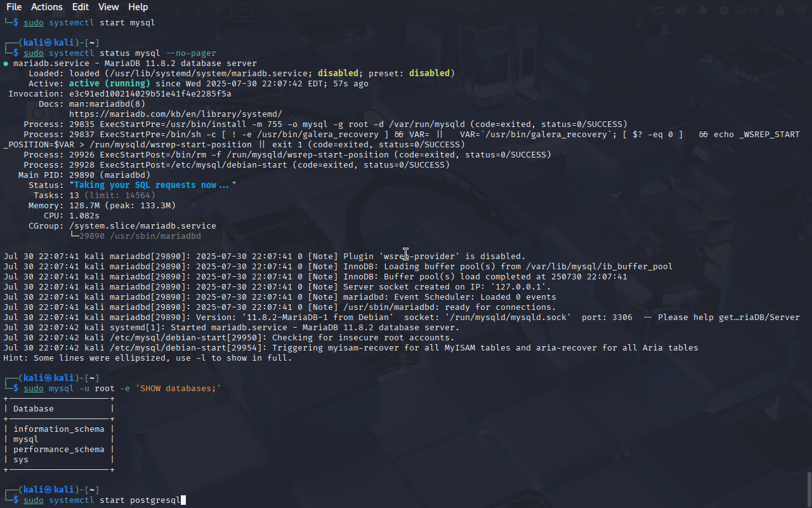This screenshot has height=508, width=812.
Task: Click 'active (running)' status text
Action: pos(110,83)
